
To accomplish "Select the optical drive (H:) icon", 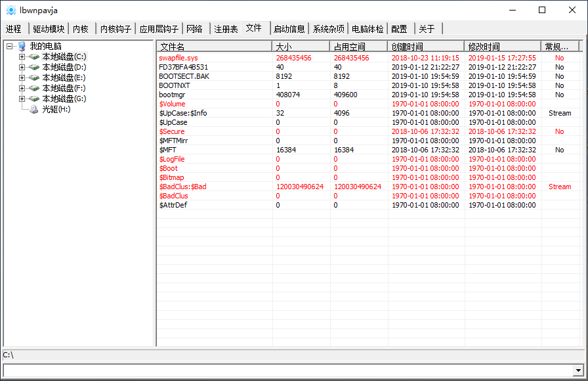I will [x=34, y=109].
